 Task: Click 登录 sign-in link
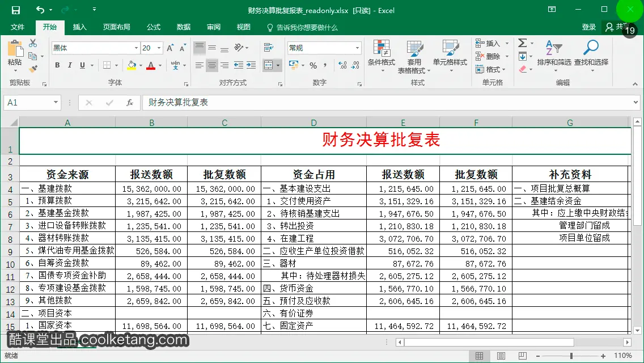tap(588, 27)
